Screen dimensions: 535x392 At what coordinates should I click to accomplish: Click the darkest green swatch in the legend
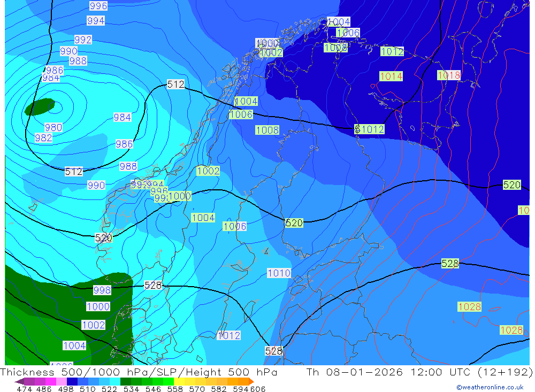click(x=126, y=381)
